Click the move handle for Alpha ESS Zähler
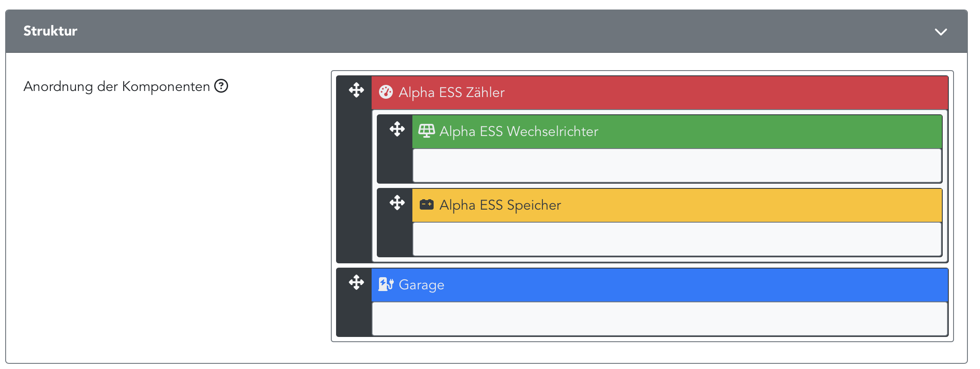 (x=356, y=90)
